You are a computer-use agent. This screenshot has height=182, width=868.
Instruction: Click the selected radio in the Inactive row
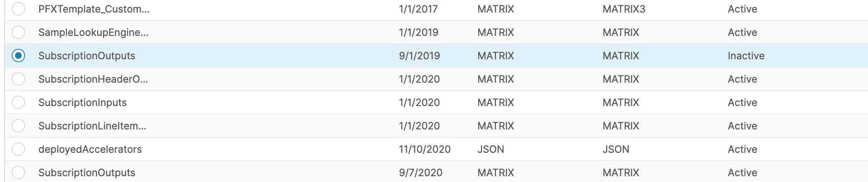coord(18,56)
